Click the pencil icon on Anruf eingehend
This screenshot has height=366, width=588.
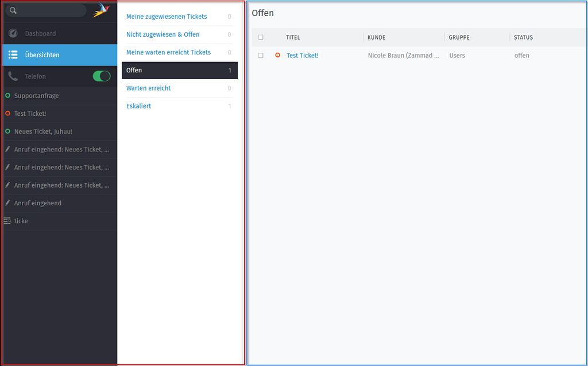pos(6,203)
